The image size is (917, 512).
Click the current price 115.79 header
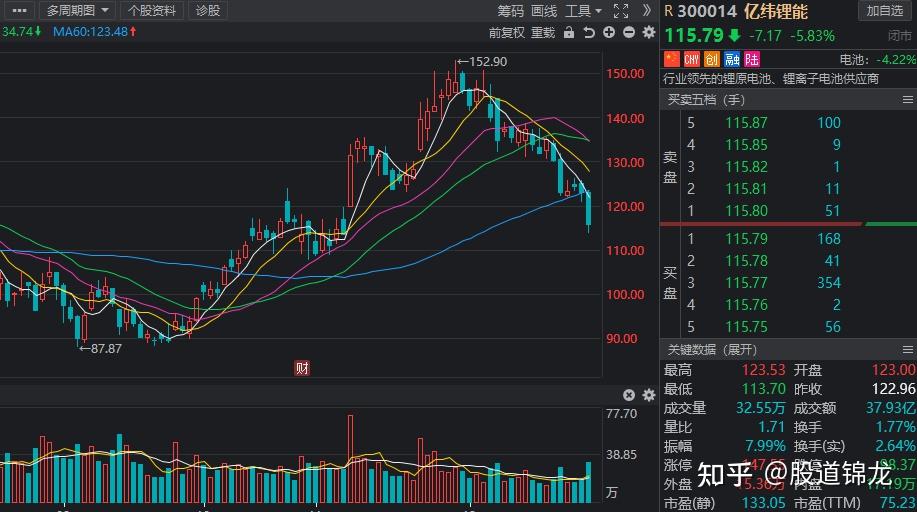point(694,35)
